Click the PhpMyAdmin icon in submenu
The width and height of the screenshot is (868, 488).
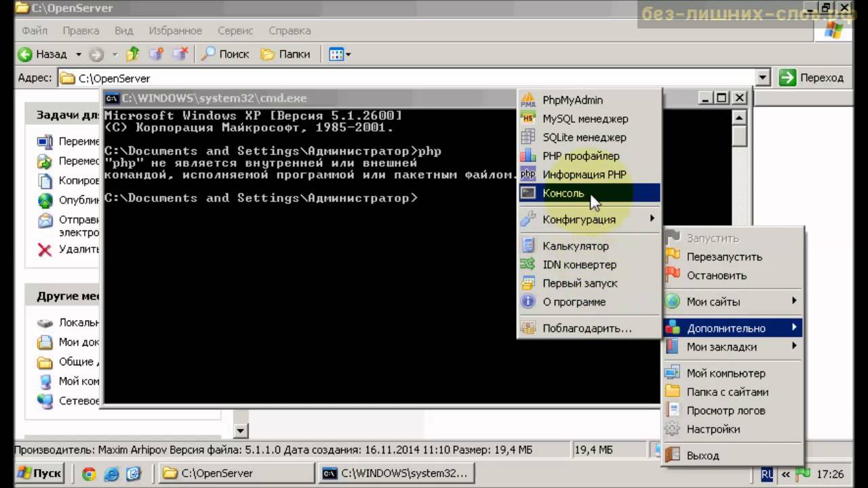[x=528, y=100]
